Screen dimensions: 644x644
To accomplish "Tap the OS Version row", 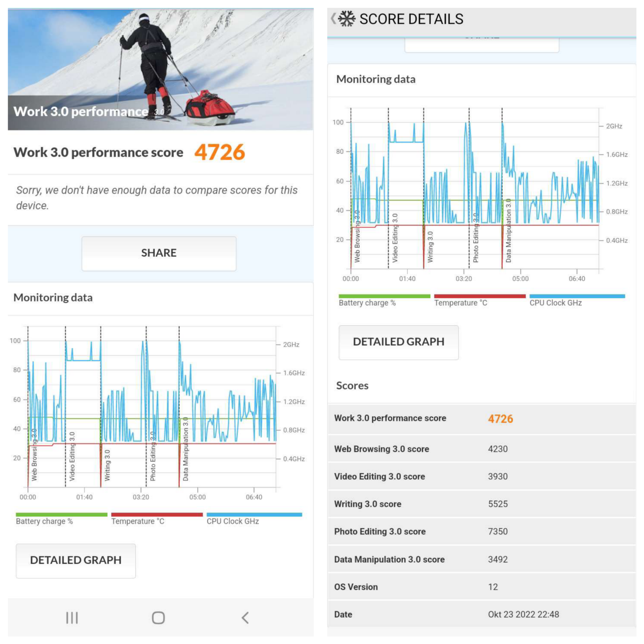I will click(481, 587).
